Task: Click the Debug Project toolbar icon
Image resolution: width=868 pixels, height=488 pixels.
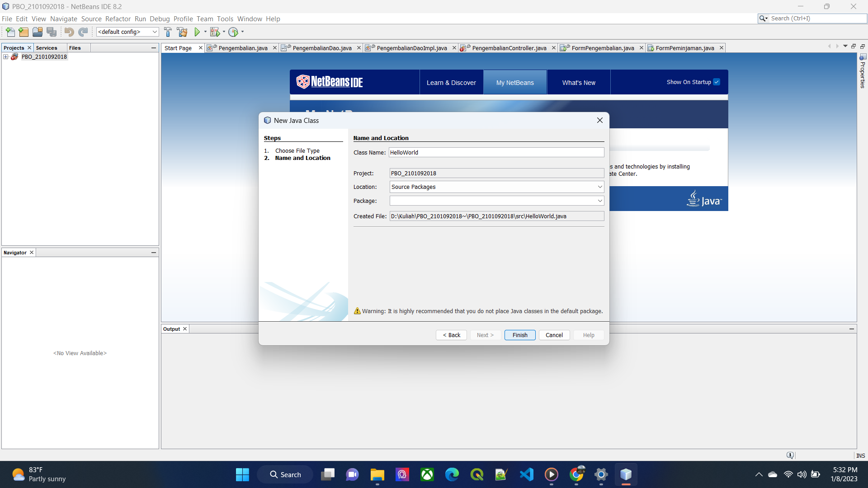Action: [x=215, y=32]
